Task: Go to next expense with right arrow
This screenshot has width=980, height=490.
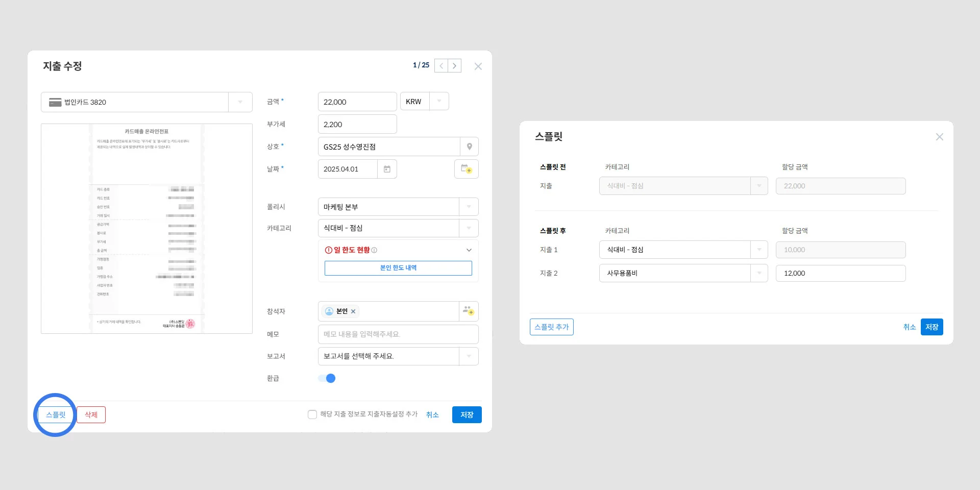Action: [454, 65]
